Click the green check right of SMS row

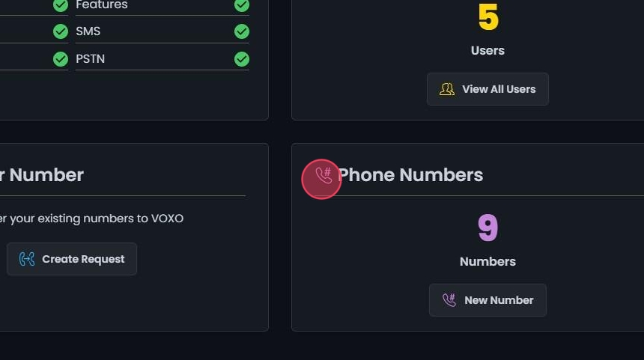point(241,31)
